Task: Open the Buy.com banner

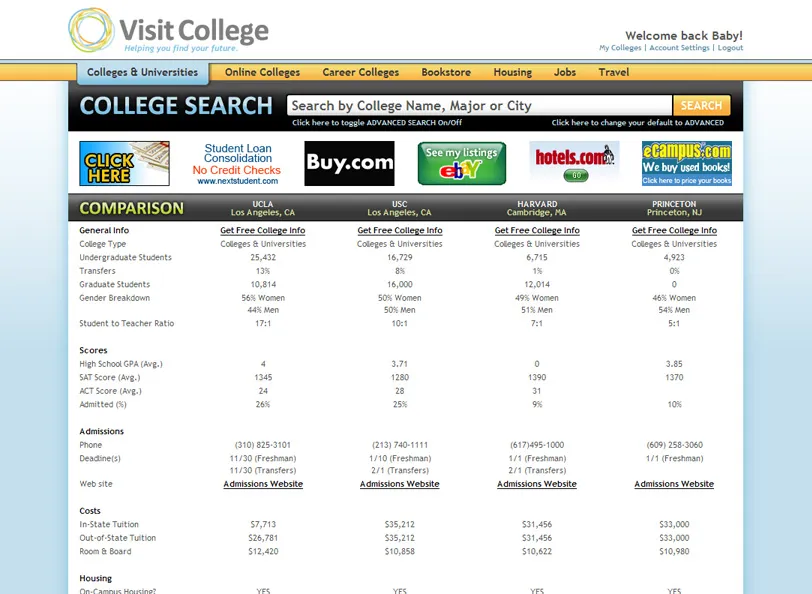Action: [350, 164]
